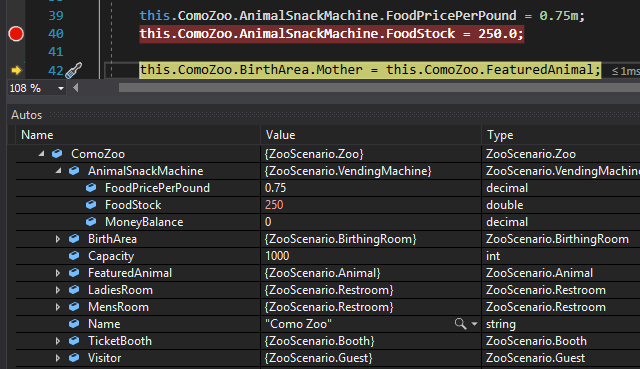Click the screwdriver quick actions icon
Image resolution: width=640 pixels, height=369 pixels.
point(74,70)
